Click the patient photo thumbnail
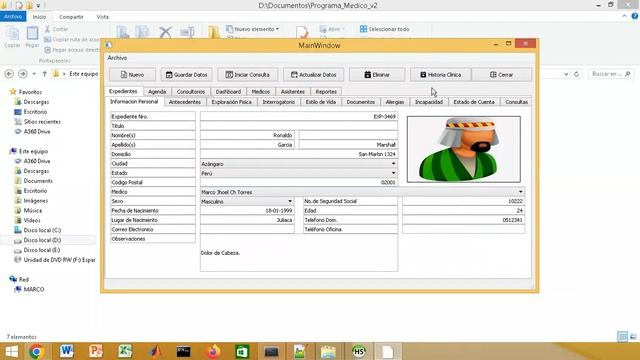The height and width of the screenshot is (360, 640). (x=464, y=149)
